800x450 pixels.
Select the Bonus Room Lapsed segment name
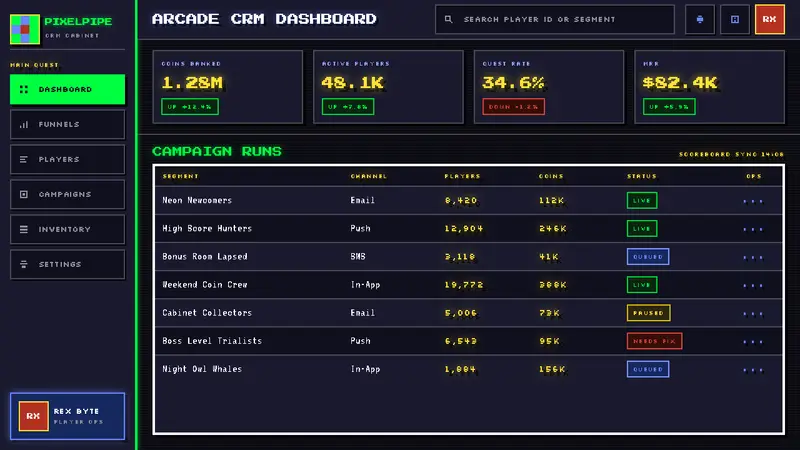coord(205,257)
